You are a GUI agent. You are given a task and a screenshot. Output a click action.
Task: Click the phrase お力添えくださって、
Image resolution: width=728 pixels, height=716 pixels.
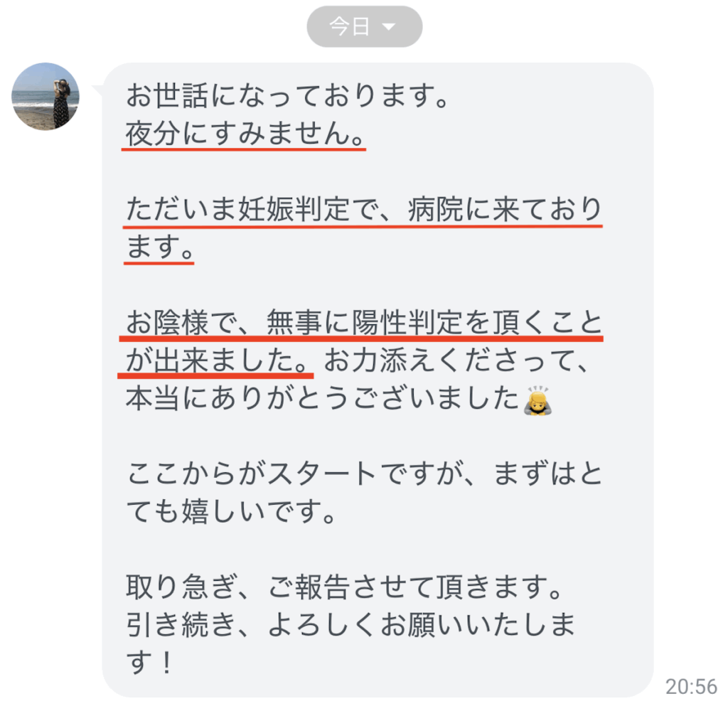pyautogui.click(x=457, y=360)
